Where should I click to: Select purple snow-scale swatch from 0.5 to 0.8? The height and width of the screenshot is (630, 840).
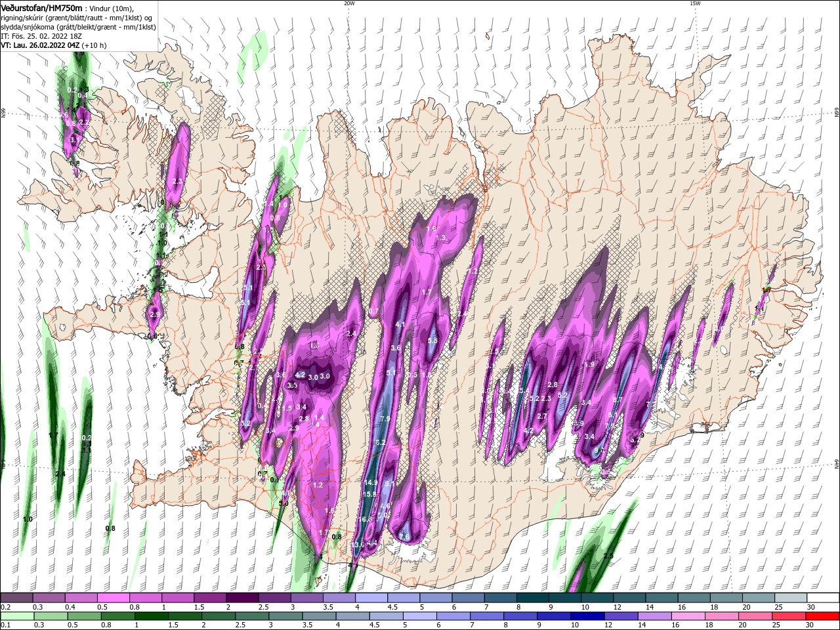pos(113,598)
